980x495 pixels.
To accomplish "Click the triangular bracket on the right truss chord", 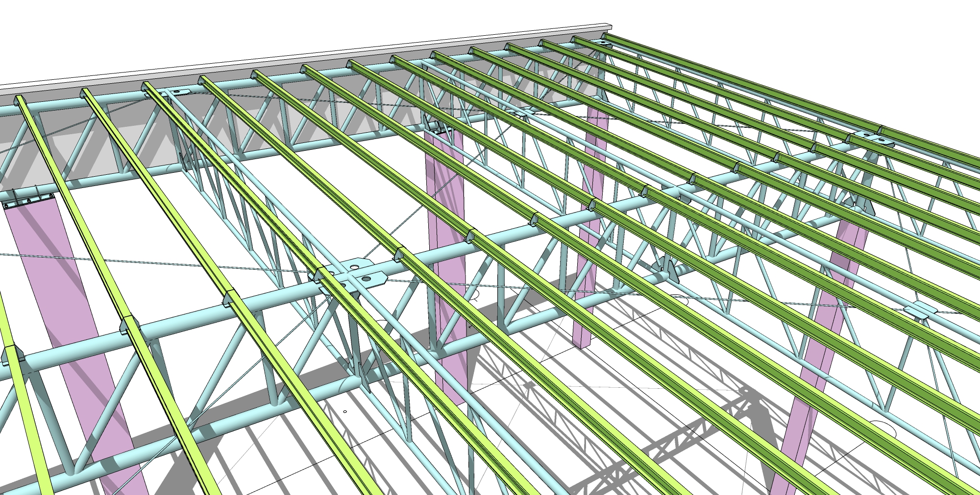I will pyautogui.click(x=667, y=267).
